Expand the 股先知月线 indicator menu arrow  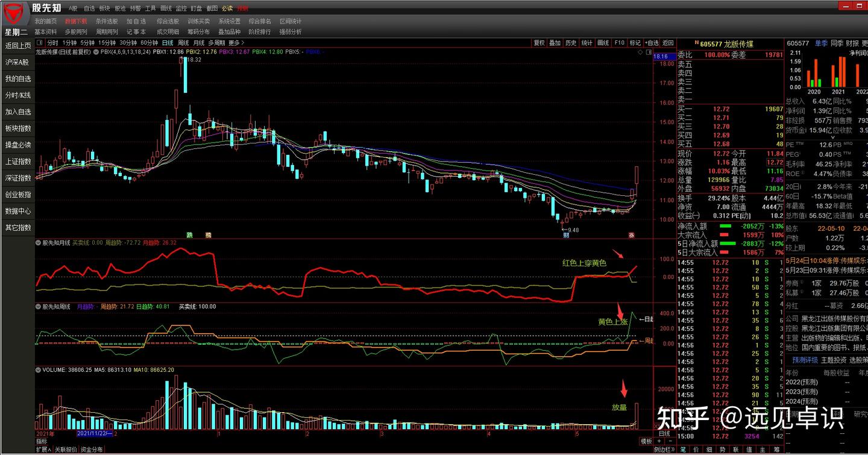[39, 243]
